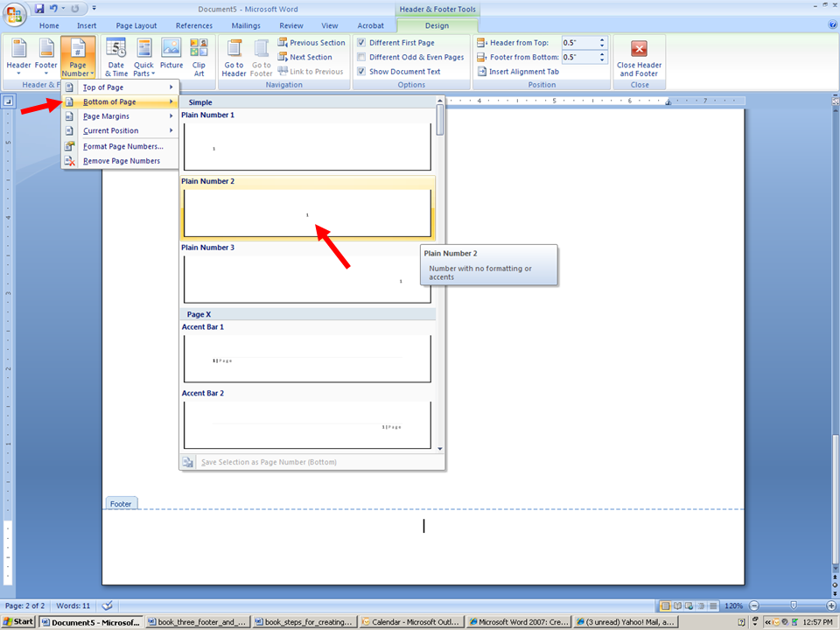The image size is (840, 630).
Task: Click 120% zoom level
Action: click(733, 605)
